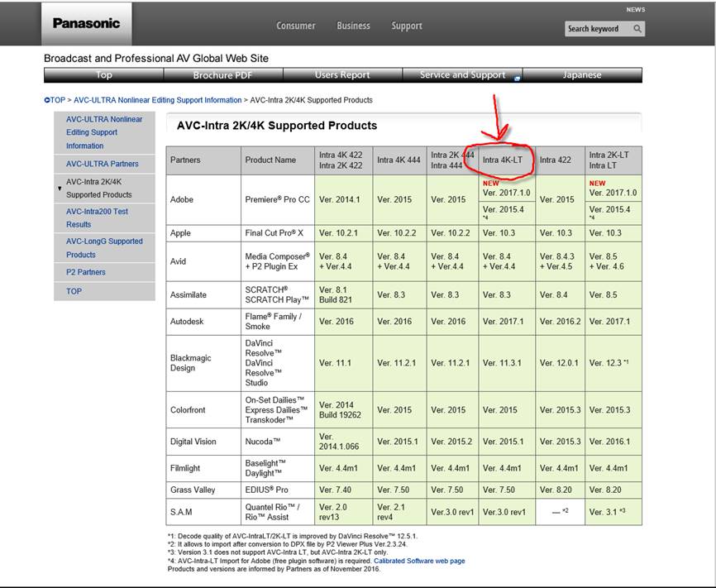Select the Avid partner cell
The image size is (716, 588).
pos(203,261)
